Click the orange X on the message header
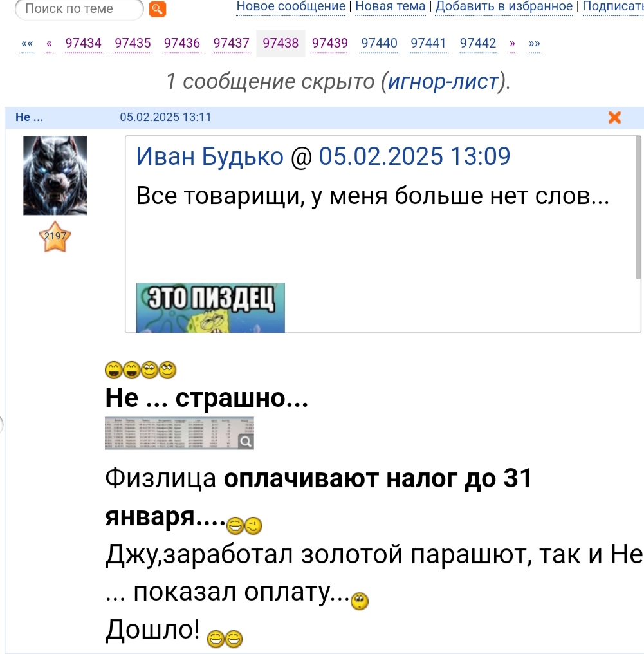Image resolution: width=644 pixels, height=654 pixels. (614, 118)
